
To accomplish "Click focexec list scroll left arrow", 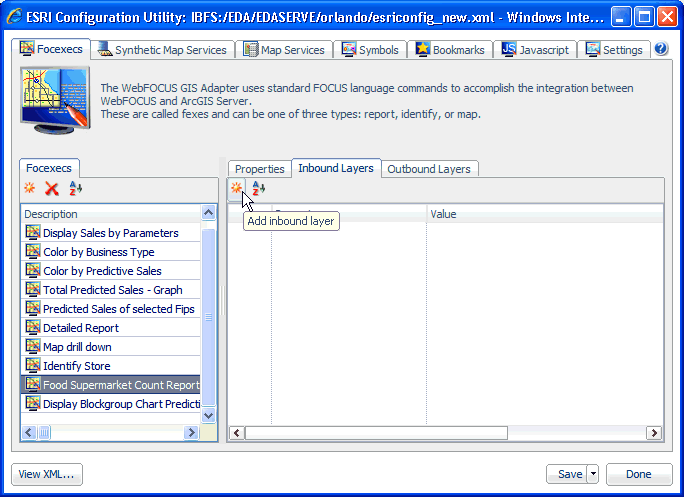I will (29, 432).
